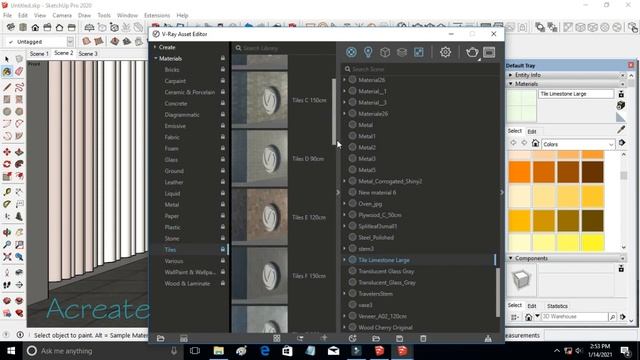Image resolution: width=640 pixels, height=360 pixels.
Task: Click the eyedropper sample paint icon in Materials tray
Action: pos(621,129)
